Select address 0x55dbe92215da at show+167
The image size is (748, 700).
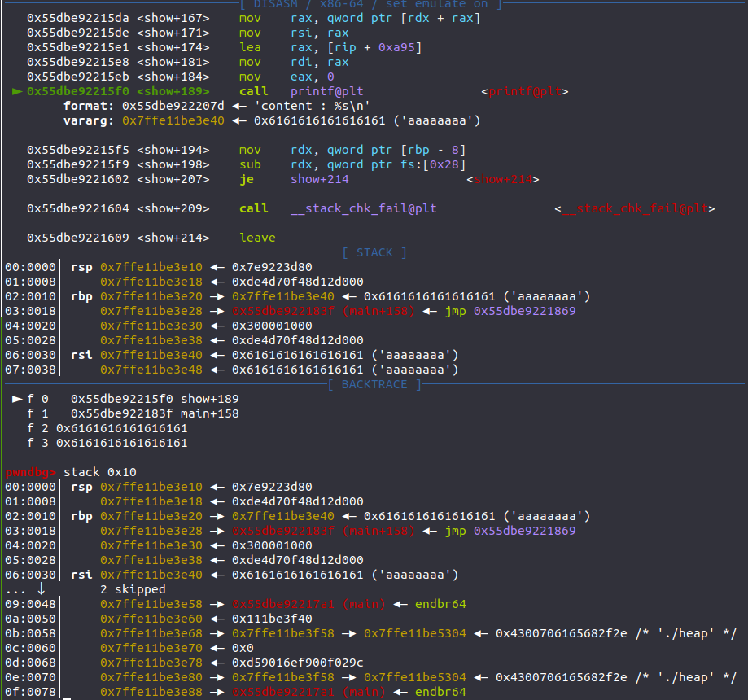(x=78, y=18)
